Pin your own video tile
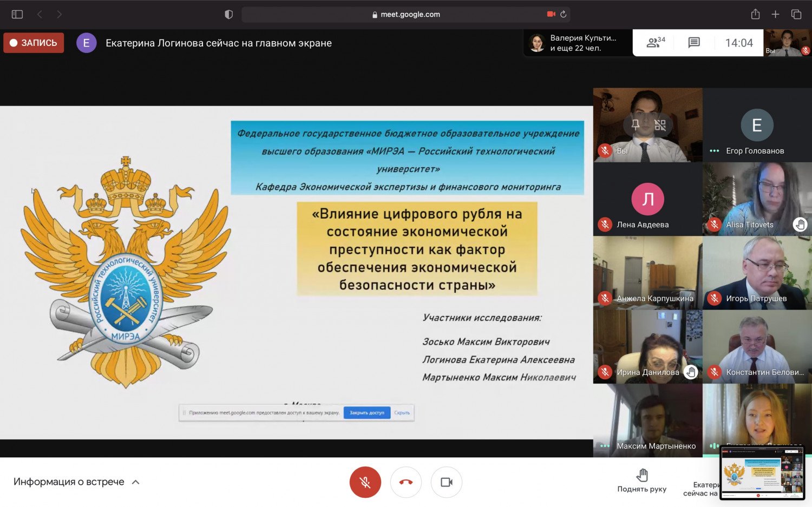 point(636,125)
